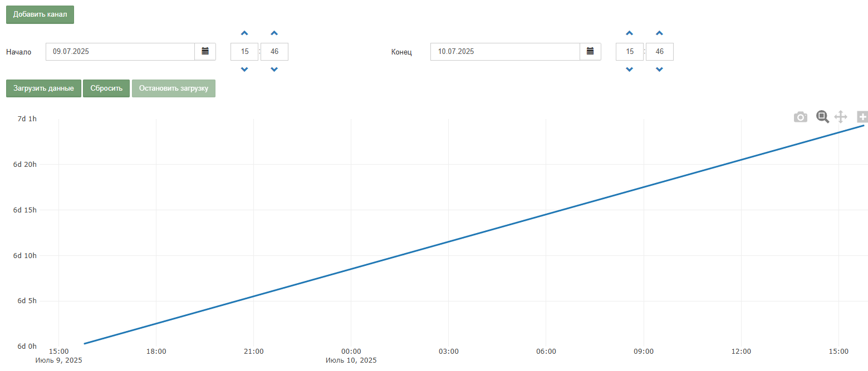Click the Zoom in plus icon on chart
The height and width of the screenshot is (371, 868).
(x=862, y=117)
